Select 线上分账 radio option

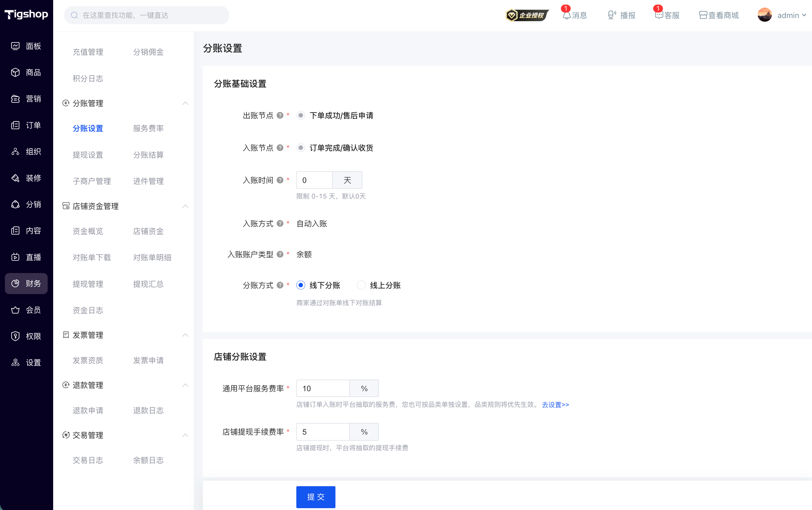361,285
